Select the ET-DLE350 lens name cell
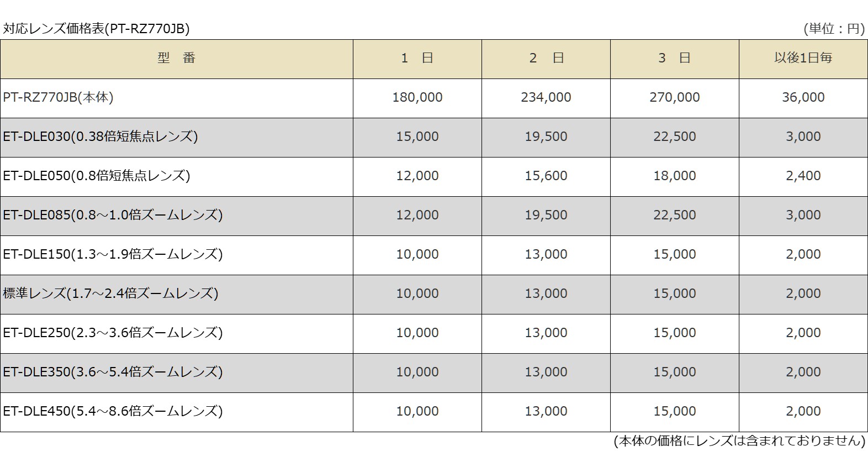Image resolution: width=868 pixels, height=472 pixels. pos(177,373)
